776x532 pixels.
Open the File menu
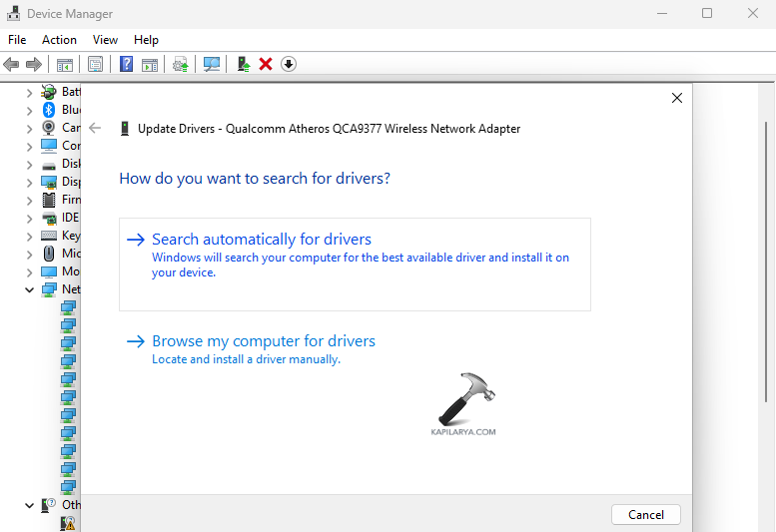[x=17, y=40]
